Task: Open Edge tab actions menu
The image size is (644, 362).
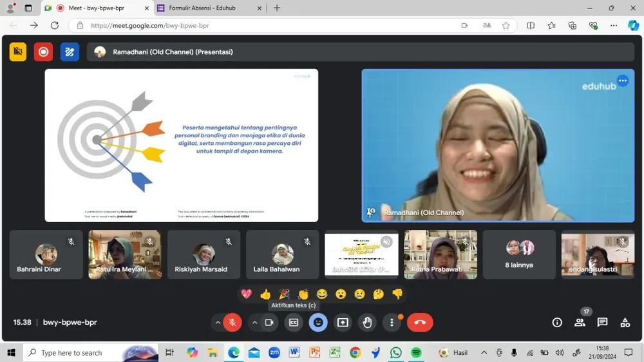Action: point(28,8)
